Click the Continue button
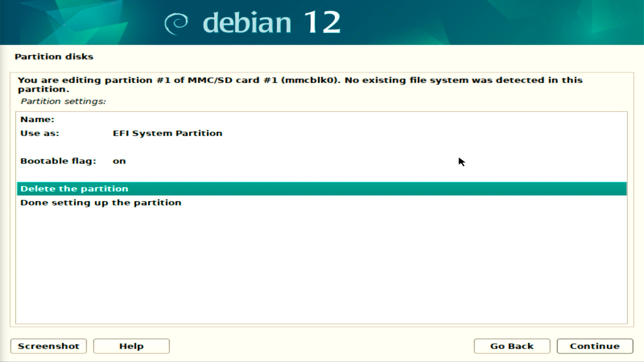Screen dimensions: 644x362 tap(595, 346)
